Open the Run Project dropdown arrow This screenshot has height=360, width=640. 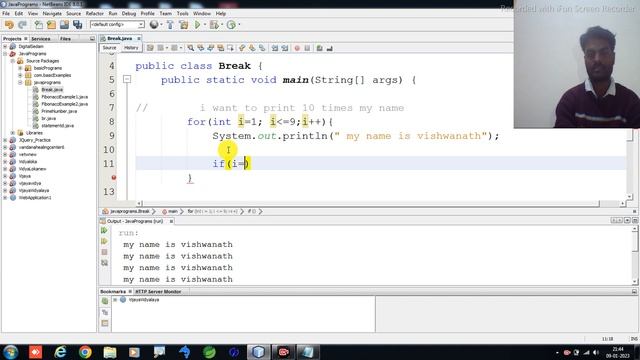coord(204,24)
